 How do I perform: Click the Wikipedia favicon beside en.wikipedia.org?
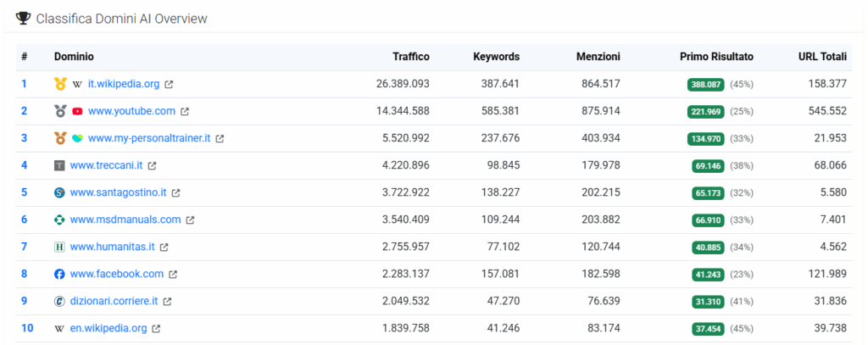pyautogui.click(x=60, y=328)
